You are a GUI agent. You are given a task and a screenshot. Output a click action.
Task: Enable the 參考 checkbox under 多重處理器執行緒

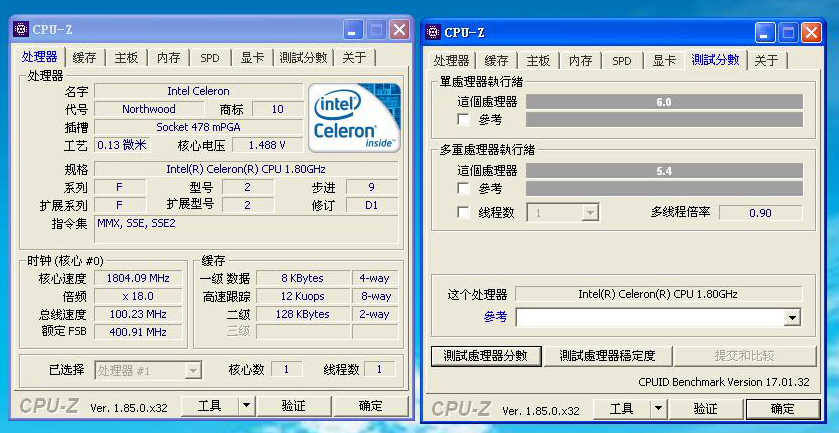point(463,188)
